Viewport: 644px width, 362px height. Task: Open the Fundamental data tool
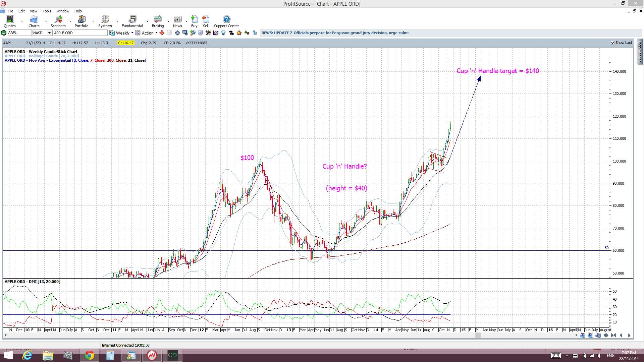[132, 21]
